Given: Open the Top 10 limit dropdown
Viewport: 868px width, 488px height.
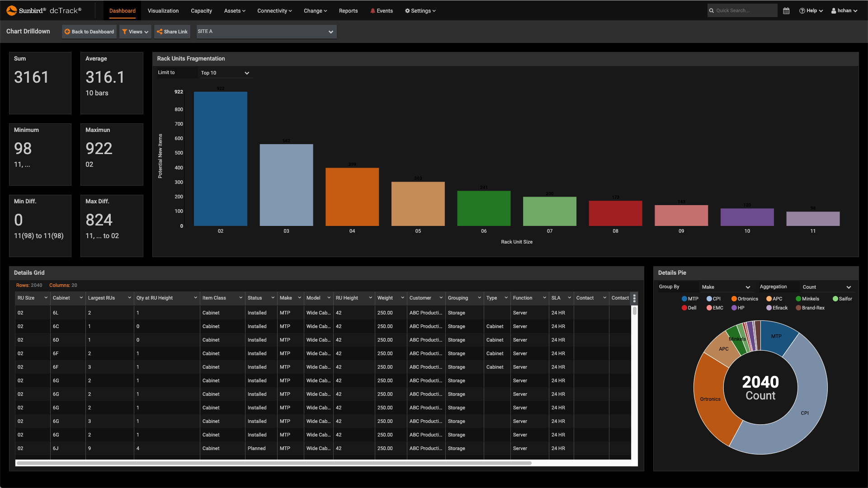Looking at the screenshot, I should click(x=225, y=73).
